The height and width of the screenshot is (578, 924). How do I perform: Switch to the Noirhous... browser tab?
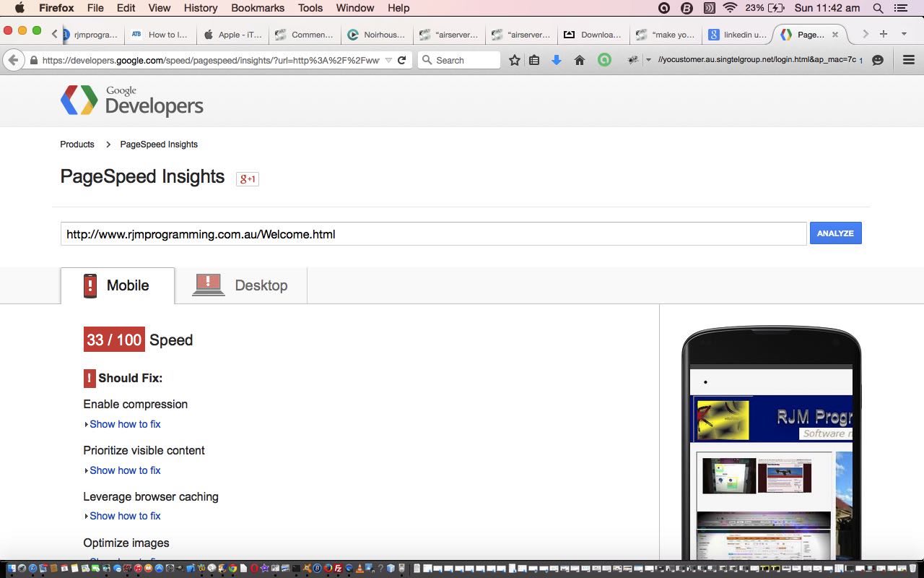[x=375, y=34]
